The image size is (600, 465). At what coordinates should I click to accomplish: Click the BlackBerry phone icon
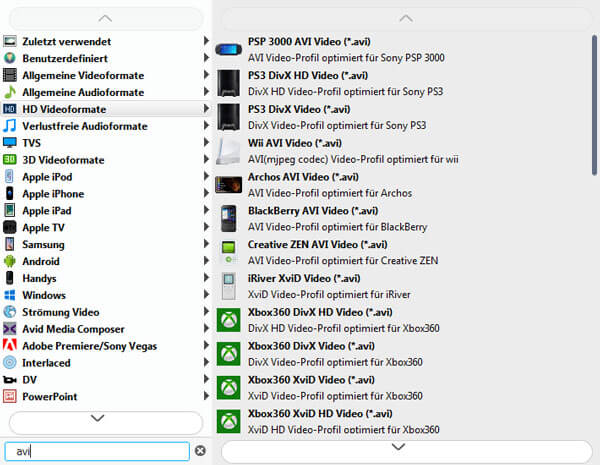(x=228, y=218)
